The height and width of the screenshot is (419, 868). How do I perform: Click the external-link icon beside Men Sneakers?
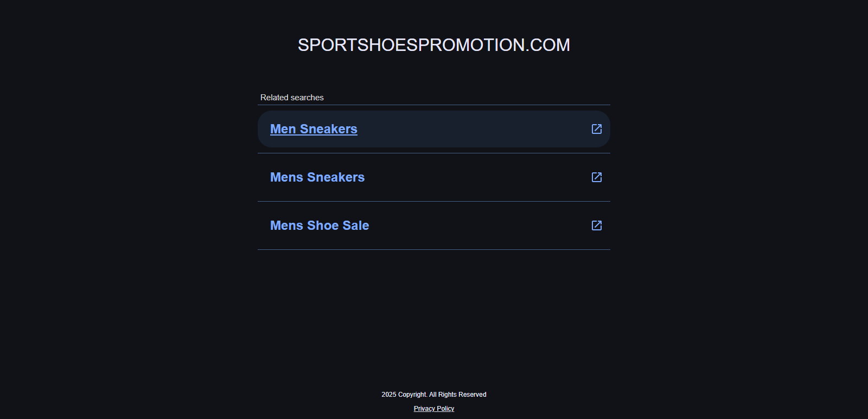tap(596, 129)
